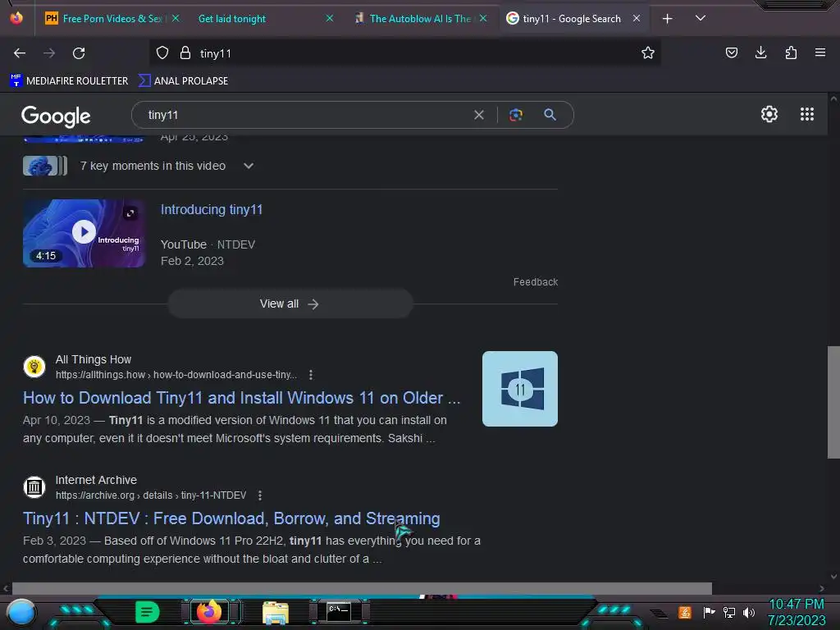Click View all videos button
This screenshot has height=630, width=840.
pos(290,304)
